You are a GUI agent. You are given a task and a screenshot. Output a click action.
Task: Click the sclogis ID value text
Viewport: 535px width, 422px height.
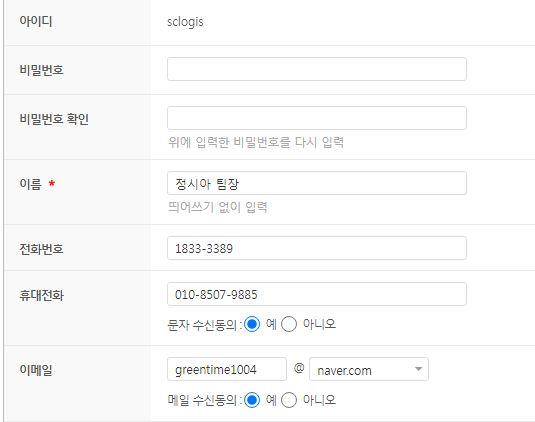[185, 22]
